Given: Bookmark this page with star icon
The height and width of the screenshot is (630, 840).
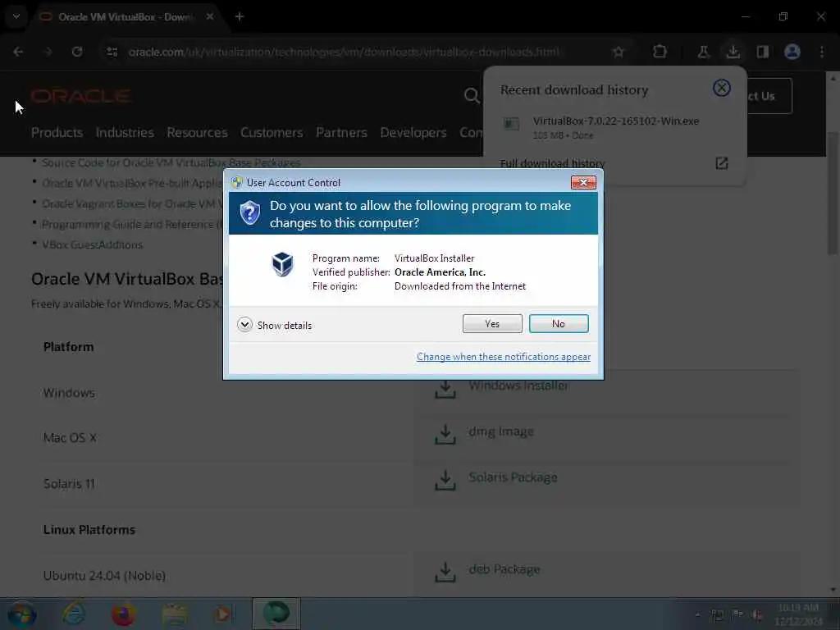Looking at the screenshot, I should coord(619,52).
